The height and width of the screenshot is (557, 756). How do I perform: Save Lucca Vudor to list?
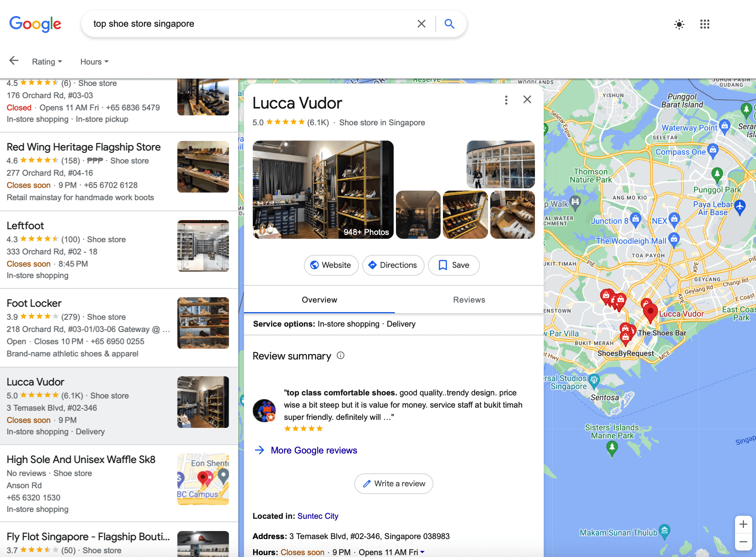pos(454,265)
